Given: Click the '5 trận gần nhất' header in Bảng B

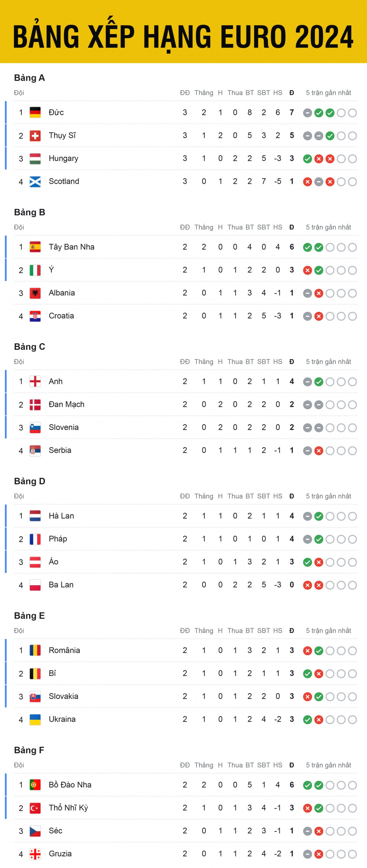Looking at the screenshot, I should point(328,227).
